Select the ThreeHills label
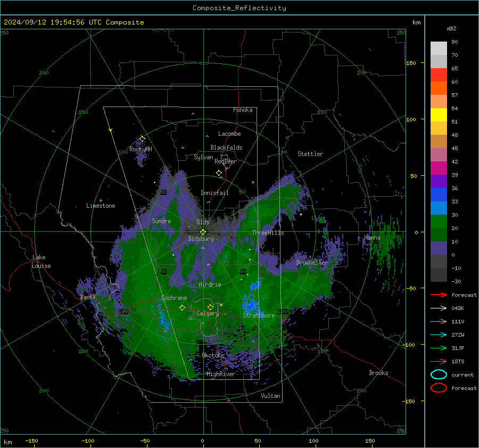 268,233
